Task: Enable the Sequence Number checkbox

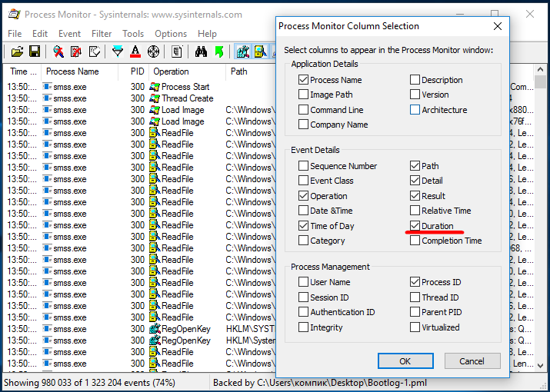Action: [x=303, y=165]
